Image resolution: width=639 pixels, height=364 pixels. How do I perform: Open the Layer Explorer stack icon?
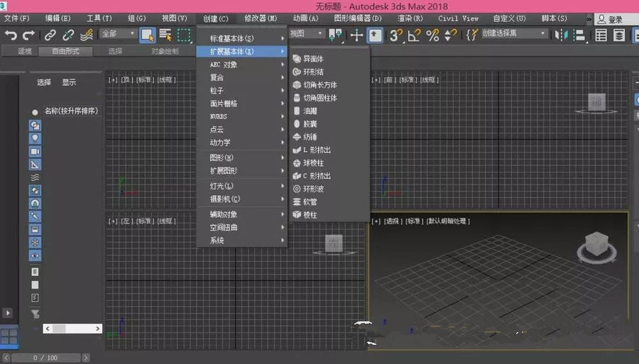619,35
